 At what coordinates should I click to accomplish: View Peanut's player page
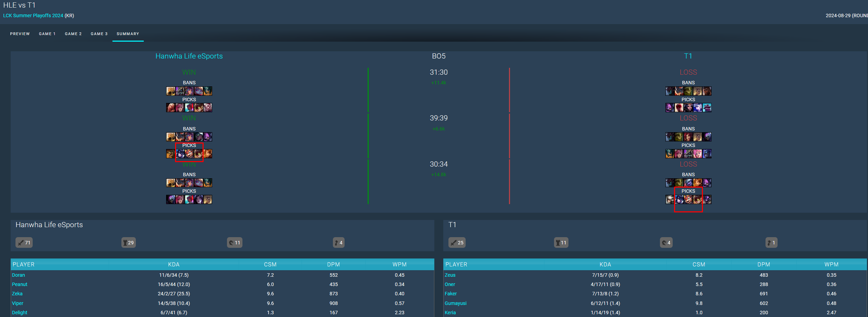coord(20,284)
